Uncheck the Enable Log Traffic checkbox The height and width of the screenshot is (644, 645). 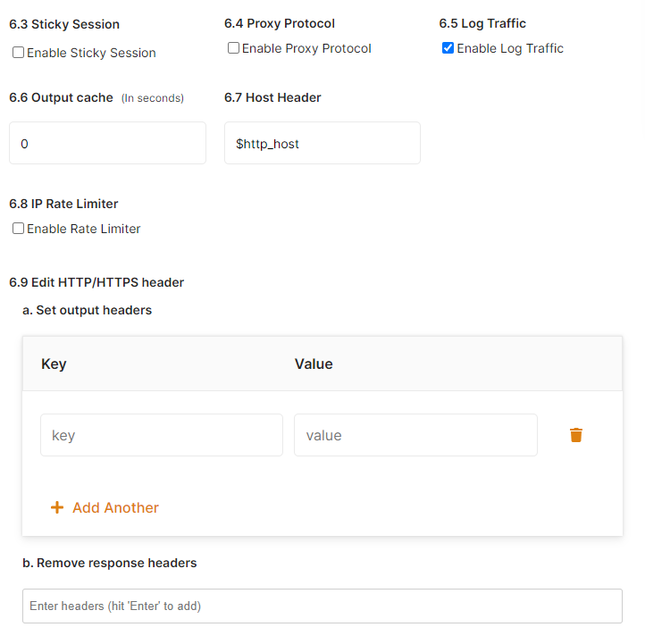tap(448, 48)
